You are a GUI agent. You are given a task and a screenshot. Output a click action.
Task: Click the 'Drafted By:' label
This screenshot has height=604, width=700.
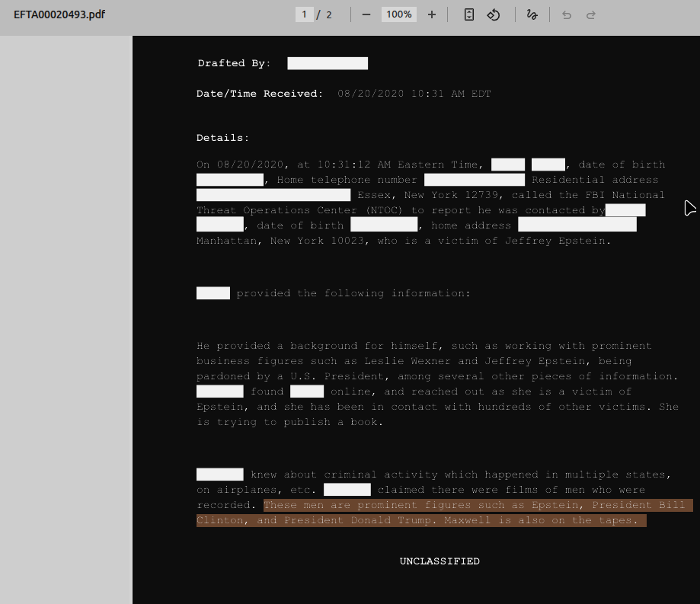[x=235, y=63]
